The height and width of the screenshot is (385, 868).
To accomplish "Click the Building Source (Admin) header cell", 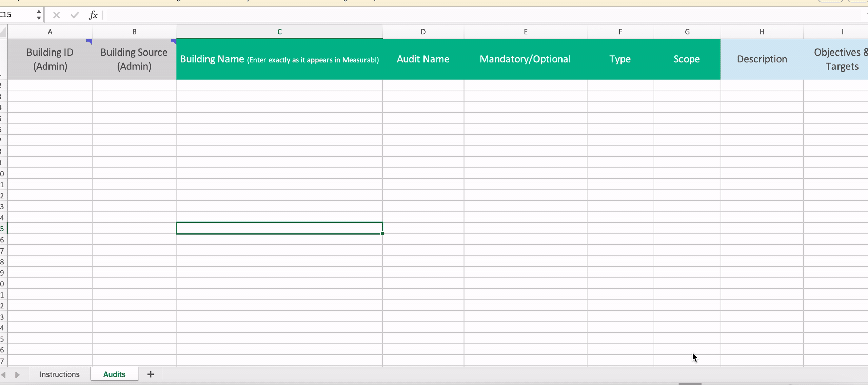I will pyautogui.click(x=134, y=59).
